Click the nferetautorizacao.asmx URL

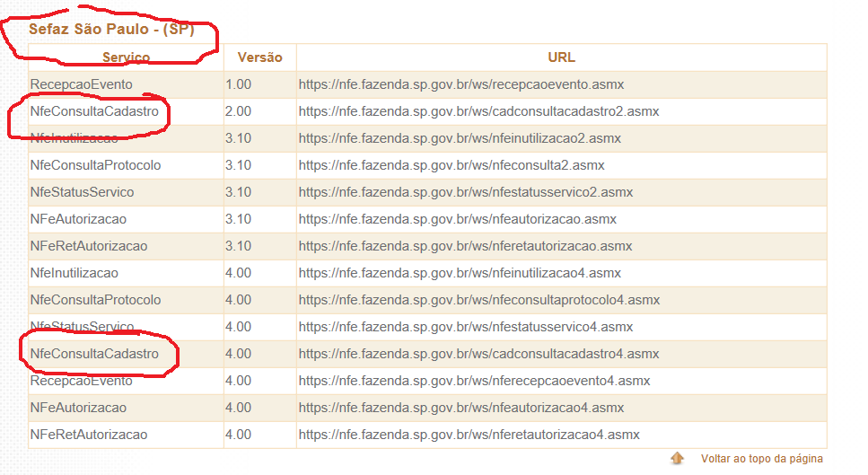click(465, 246)
